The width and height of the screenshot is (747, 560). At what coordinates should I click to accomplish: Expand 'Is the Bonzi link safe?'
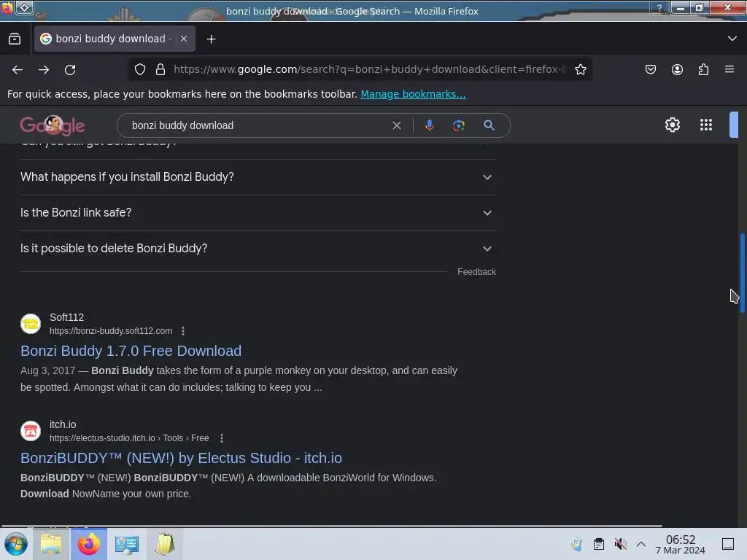pos(258,213)
